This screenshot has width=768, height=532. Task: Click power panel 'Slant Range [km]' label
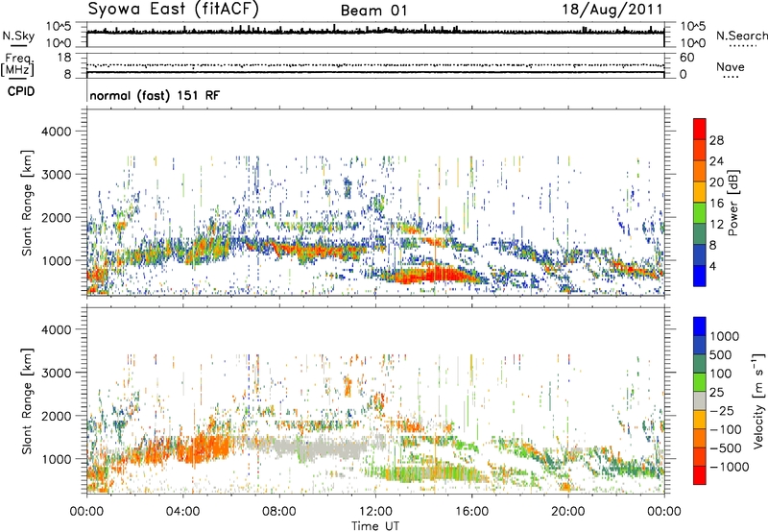point(27,203)
